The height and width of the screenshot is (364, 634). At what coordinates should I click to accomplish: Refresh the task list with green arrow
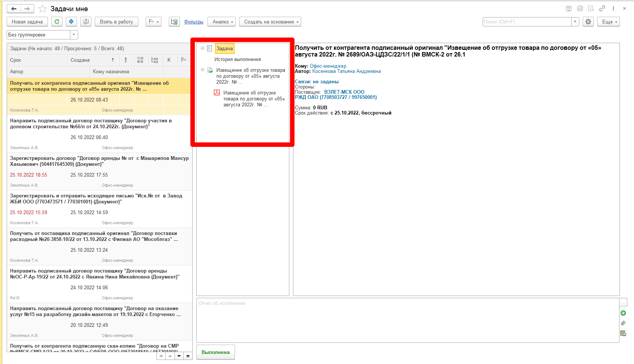click(57, 22)
